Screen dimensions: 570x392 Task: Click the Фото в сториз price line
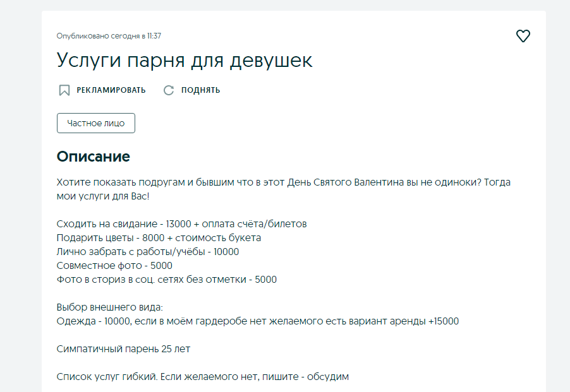click(167, 280)
